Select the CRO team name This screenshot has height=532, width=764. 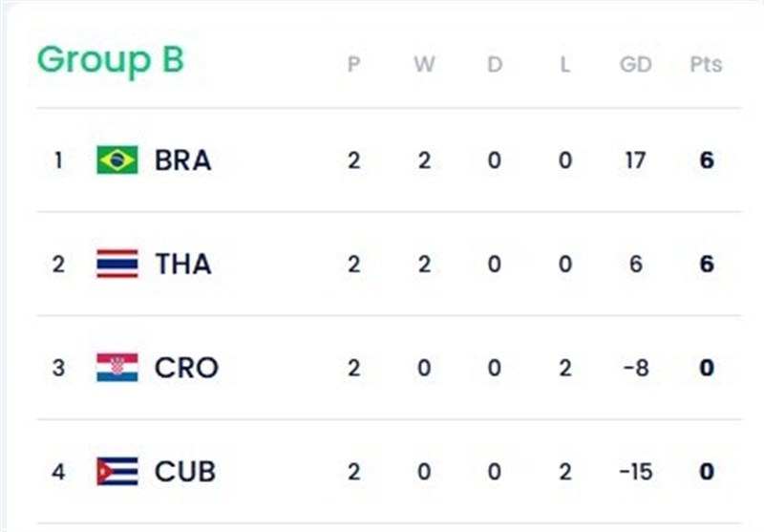[x=186, y=368]
